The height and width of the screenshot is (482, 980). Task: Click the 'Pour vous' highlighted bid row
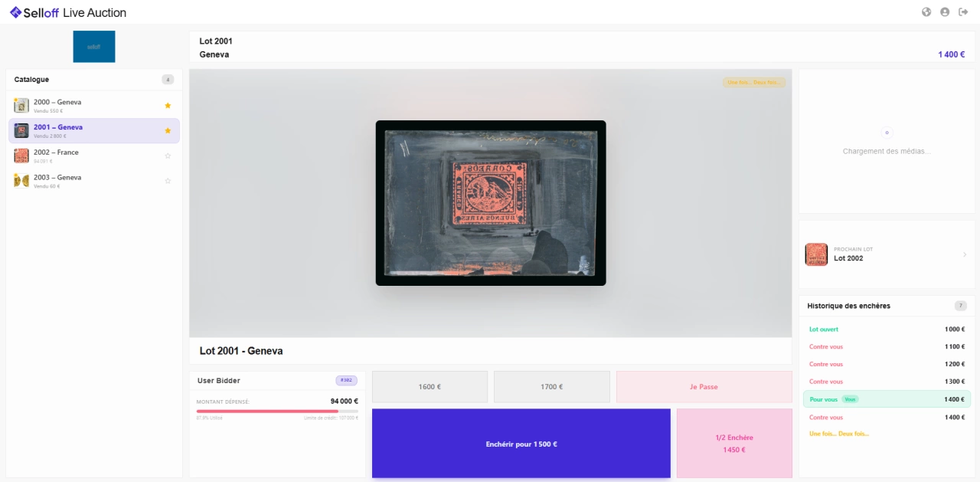(x=887, y=399)
